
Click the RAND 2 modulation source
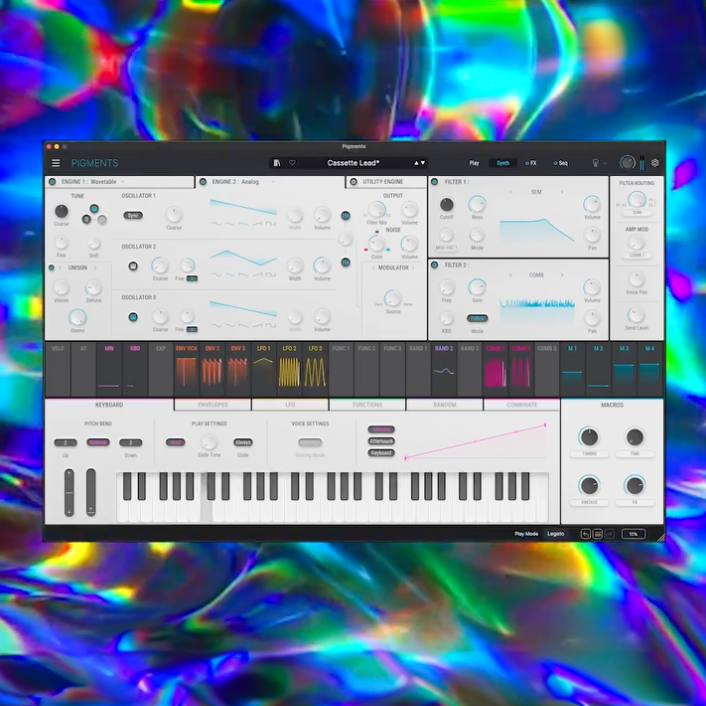(x=444, y=369)
